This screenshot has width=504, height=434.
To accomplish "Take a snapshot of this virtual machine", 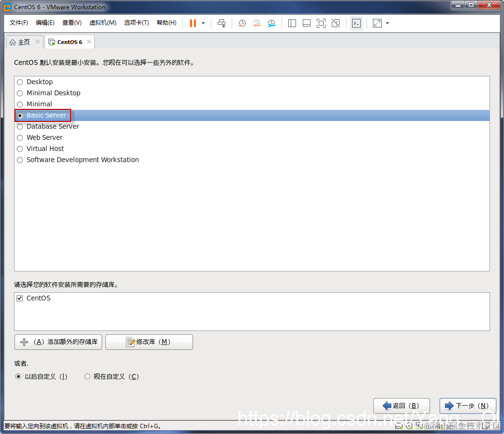I will 242,23.
